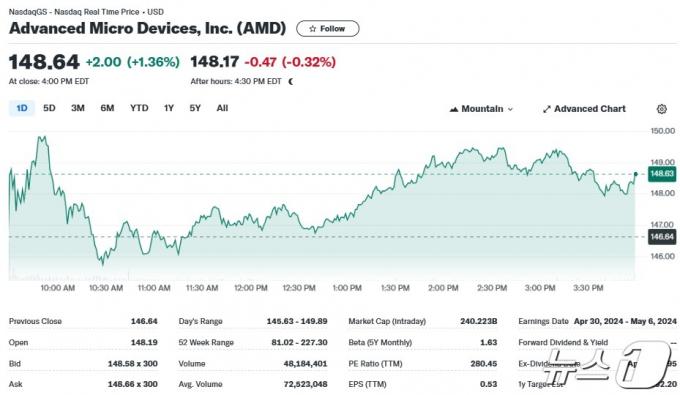The width and height of the screenshot is (680, 395).
Task: Click the 146.64 previous close marker
Action: pyautogui.click(x=662, y=237)
